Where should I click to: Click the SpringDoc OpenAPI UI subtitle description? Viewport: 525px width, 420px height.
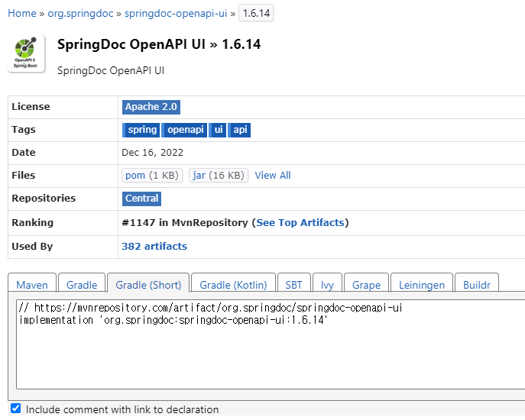pyautogui.click(x=111, y=70)
